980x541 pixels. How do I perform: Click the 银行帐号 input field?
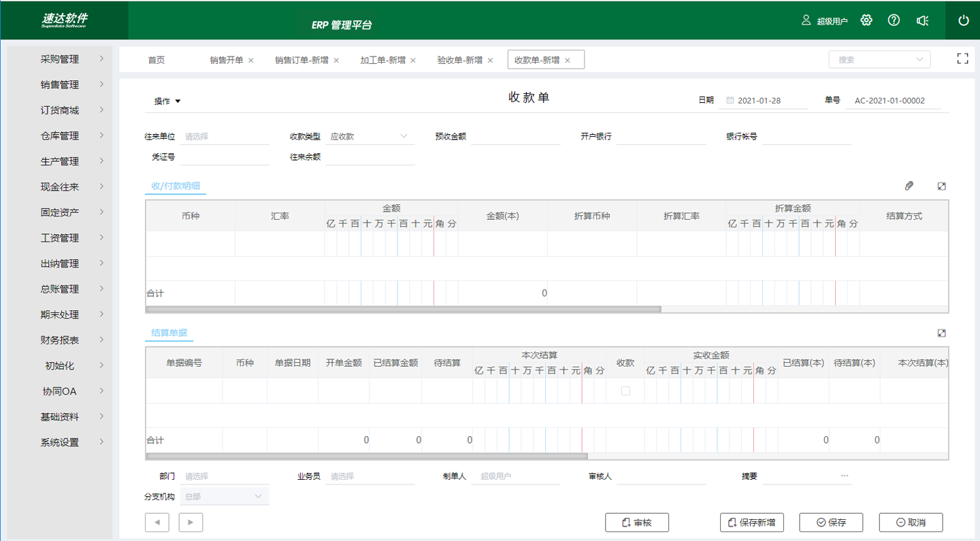tap(806, 136)
